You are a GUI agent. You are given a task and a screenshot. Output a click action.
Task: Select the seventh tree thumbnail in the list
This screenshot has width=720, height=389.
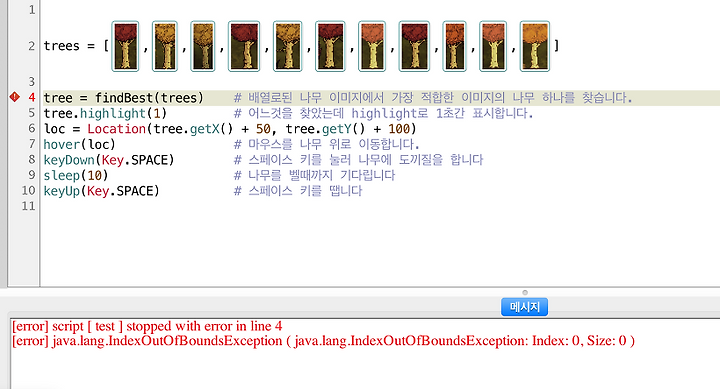pos(372,46)
